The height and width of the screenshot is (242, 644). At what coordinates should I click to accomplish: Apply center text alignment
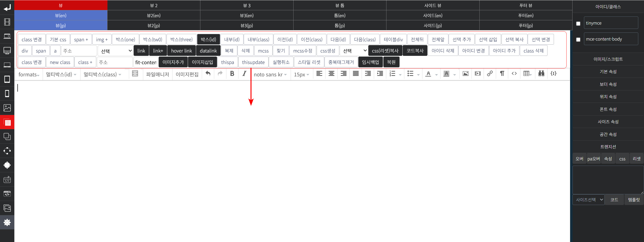(x=331, y=74)
